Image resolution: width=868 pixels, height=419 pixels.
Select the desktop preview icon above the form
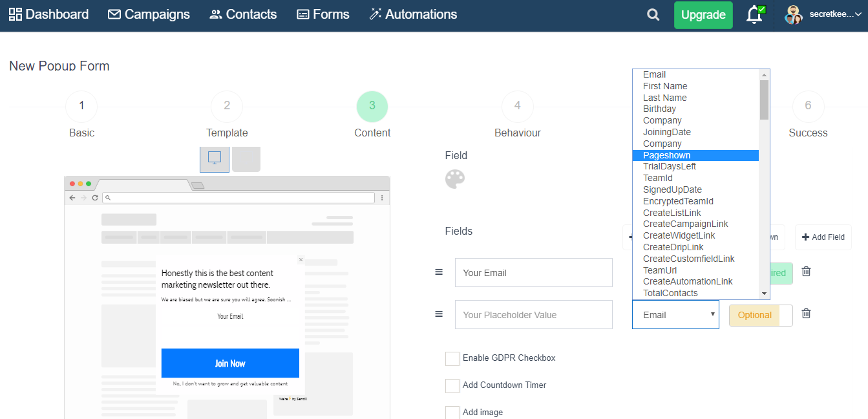tap(214, 158)
